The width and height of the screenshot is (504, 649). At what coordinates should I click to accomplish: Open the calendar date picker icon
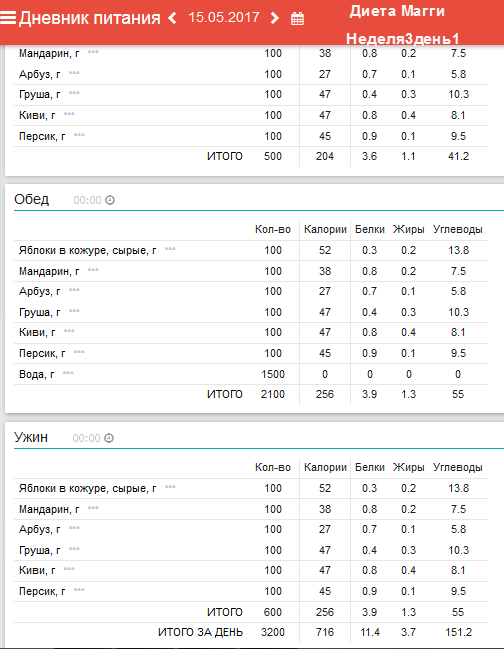(297, 19)
